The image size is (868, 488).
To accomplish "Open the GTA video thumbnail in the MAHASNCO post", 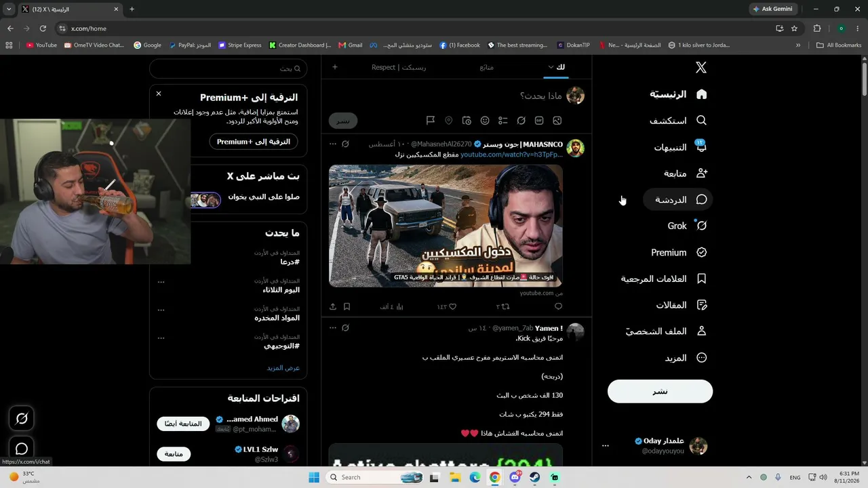I will (x=446, y=226).
